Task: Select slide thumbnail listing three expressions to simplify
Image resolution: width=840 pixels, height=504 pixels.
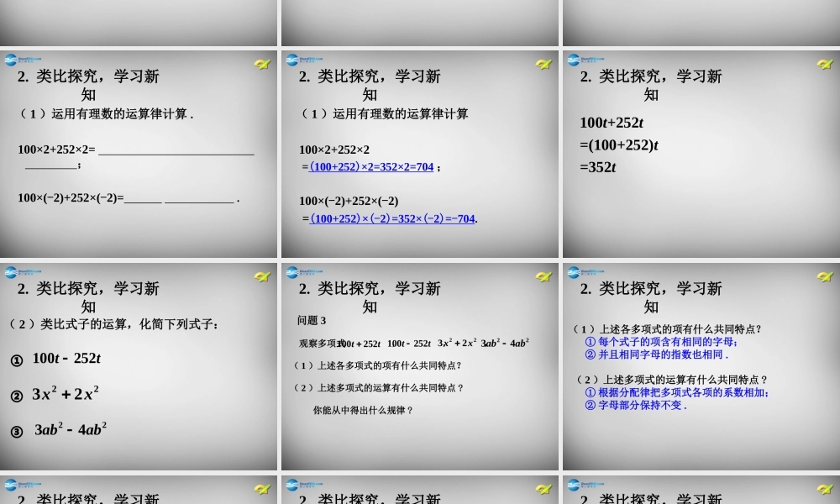Action: (x=139, y=366)
